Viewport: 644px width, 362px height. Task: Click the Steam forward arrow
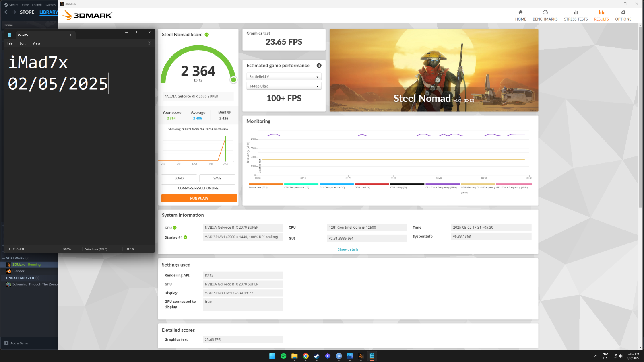14,12
